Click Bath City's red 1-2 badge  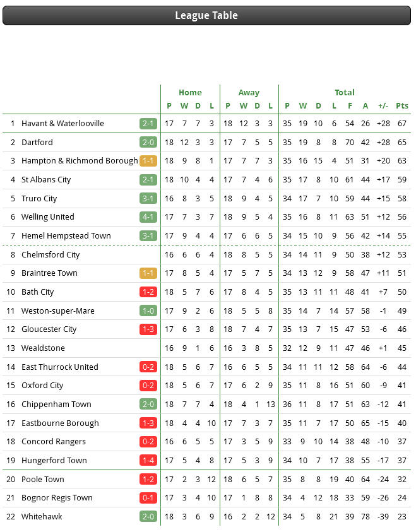coord(148,292)
